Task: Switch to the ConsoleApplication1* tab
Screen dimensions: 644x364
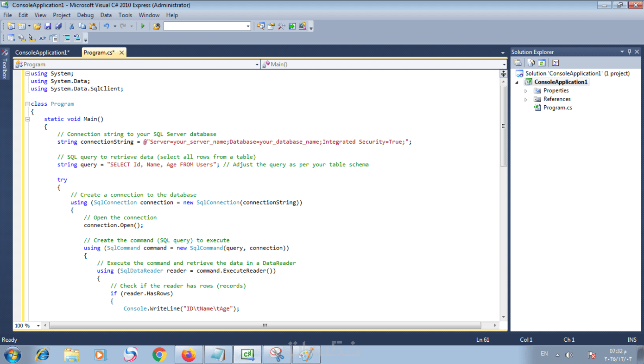Action: pos(43,52)
